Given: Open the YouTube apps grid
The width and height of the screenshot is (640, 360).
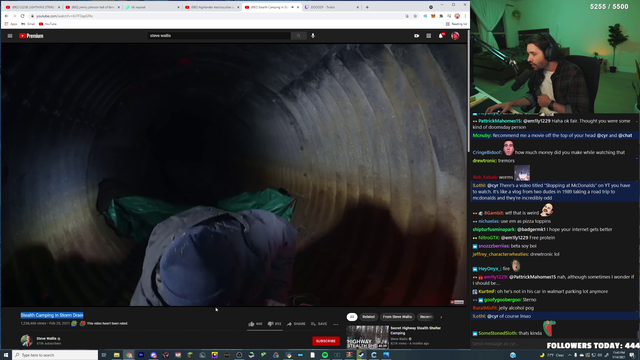Looking at the screenshot, I should [429, 36].
